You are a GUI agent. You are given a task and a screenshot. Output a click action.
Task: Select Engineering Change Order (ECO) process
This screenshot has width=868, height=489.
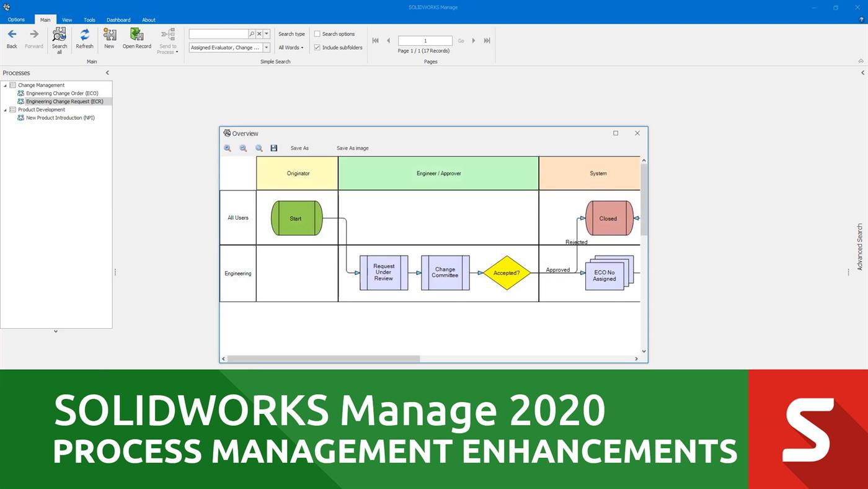pos(62,93)
